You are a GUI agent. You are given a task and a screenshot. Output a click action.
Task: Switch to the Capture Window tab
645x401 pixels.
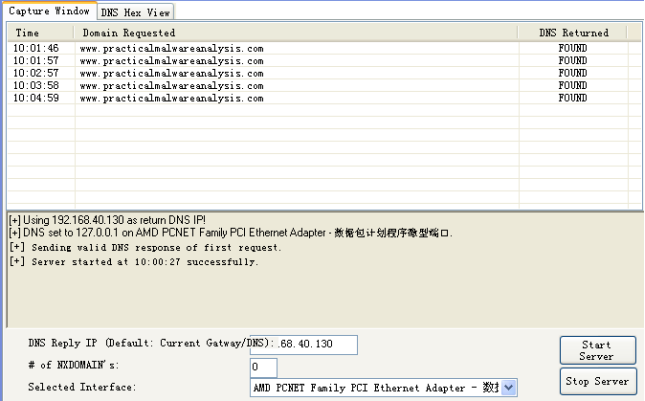point(49,11)
